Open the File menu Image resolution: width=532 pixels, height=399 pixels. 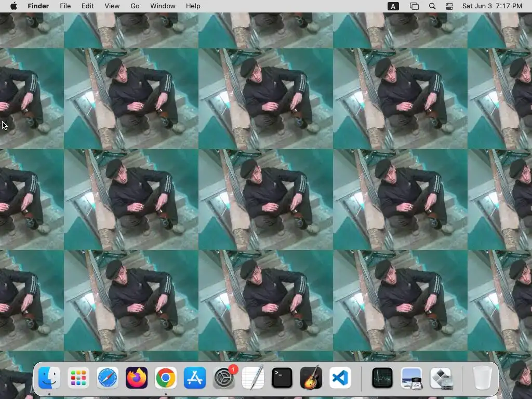[65, 6]
